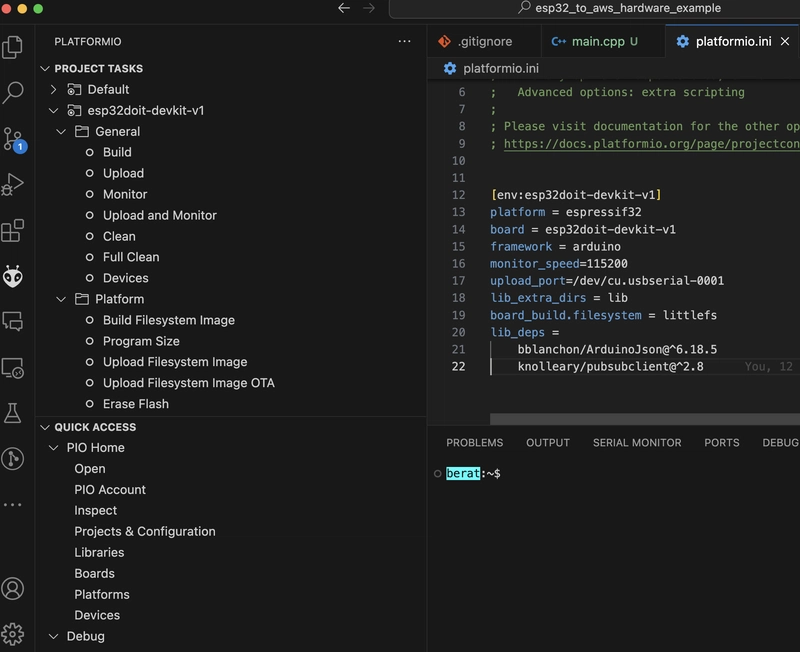This screenshot has width=800, height=652.
Task: Close the platformio.ini tab
Action: [x=785, y=41]
